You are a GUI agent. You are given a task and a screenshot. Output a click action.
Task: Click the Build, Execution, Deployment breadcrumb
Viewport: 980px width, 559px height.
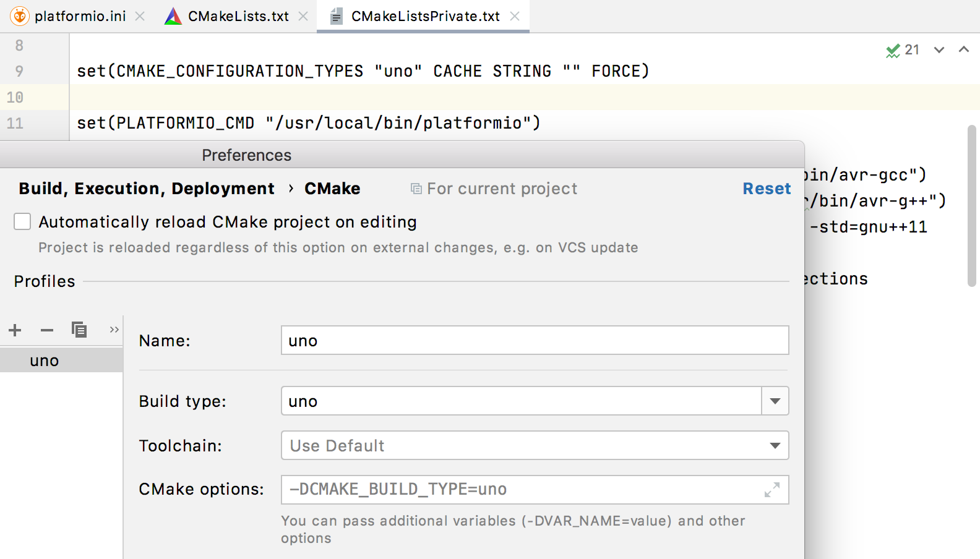click(147, 189)
